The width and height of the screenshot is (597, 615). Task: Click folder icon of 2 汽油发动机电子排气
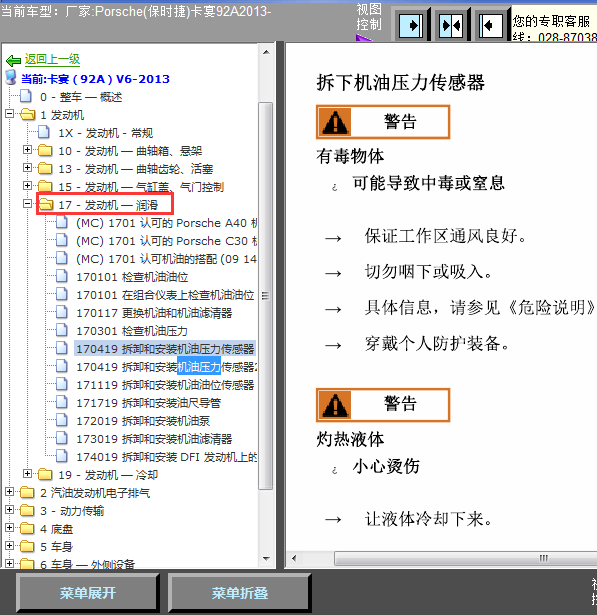pyautogui.click(x=27, y=493)
